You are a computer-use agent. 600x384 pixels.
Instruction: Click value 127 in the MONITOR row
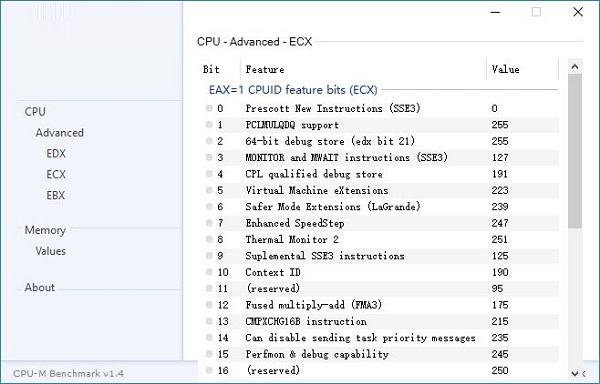pyautogui.click(x=500, y=158)
